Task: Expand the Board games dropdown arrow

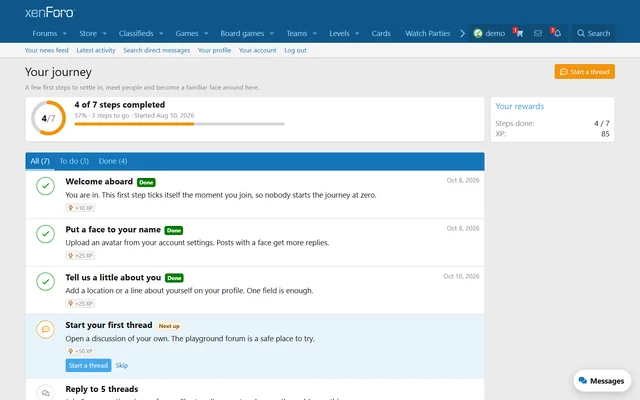Action: 272,33
